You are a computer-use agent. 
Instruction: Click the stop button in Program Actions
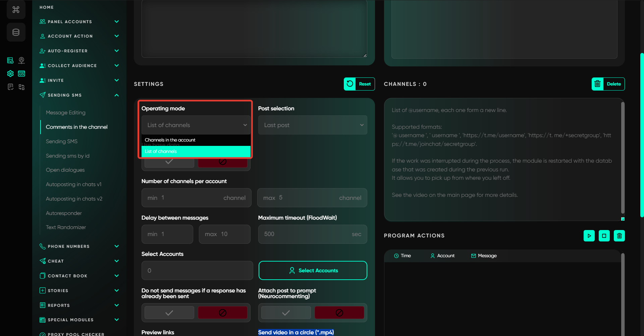point(604,236)
